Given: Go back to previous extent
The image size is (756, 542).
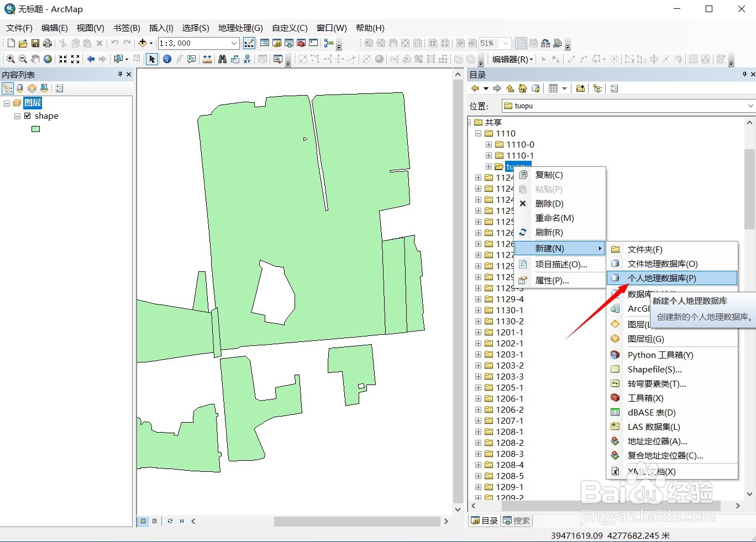Looking at the screenshot, I should pos(91,59).
